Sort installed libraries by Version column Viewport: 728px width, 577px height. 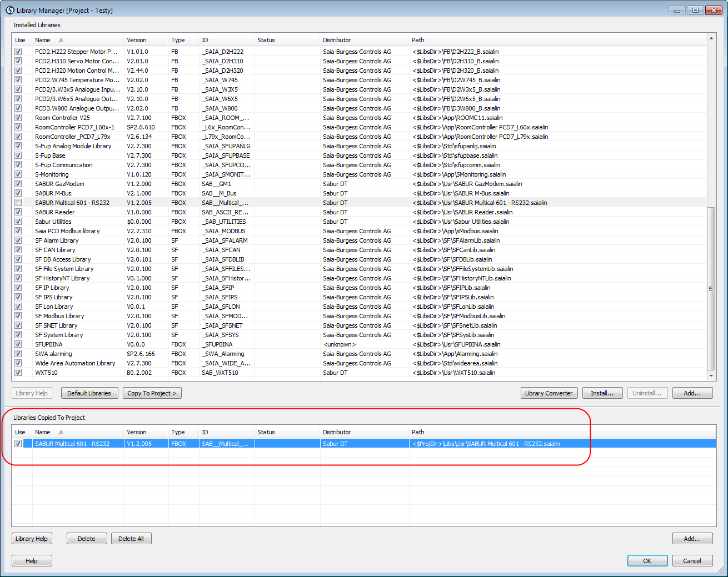pyautogui.click(x=146, y=40)
